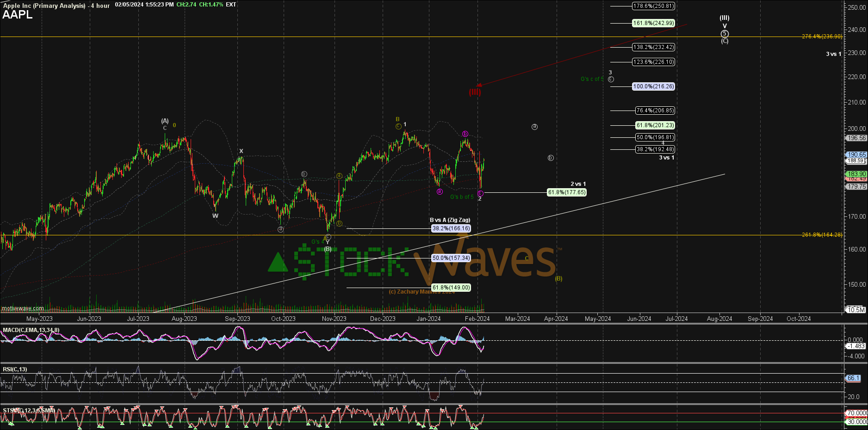This screenshot has width=868, height=430.
Task: Click the '2 vs 1' annotation text
Action: (578, 184)
